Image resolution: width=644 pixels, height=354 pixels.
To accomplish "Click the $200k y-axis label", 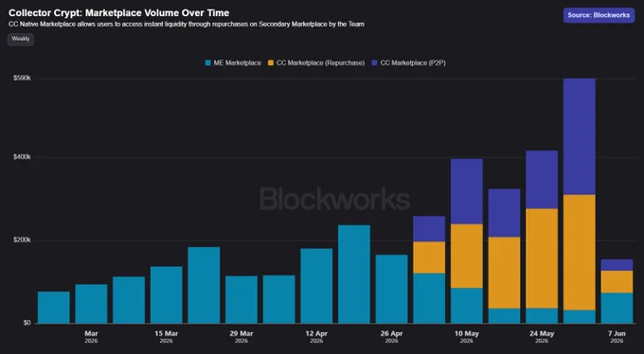I will pyautogui.click(x=22, y=239).
